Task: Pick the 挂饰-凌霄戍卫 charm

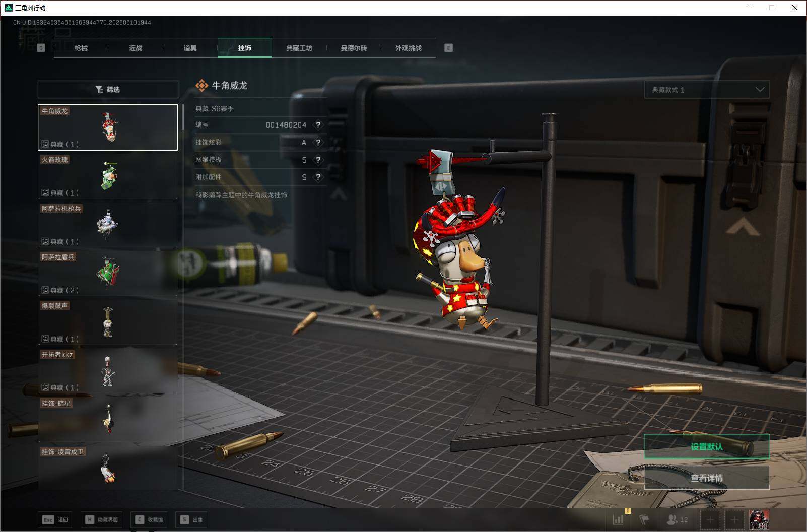Action: 108,468
